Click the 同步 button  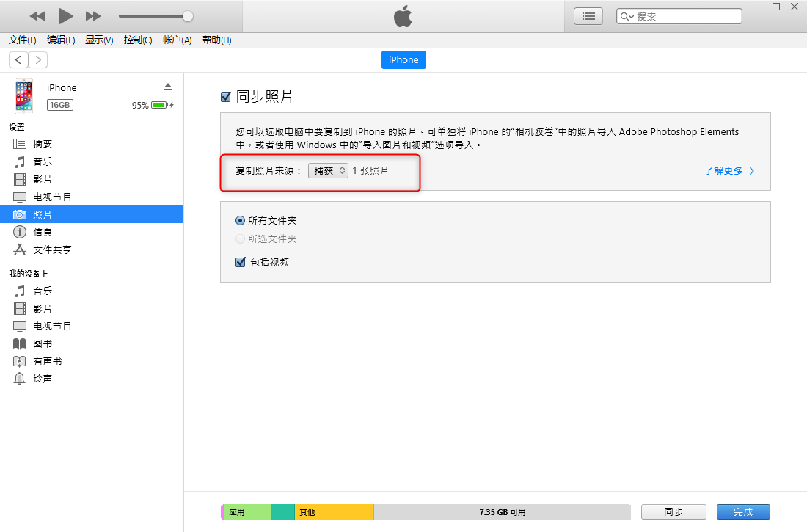tap(673, 512)
